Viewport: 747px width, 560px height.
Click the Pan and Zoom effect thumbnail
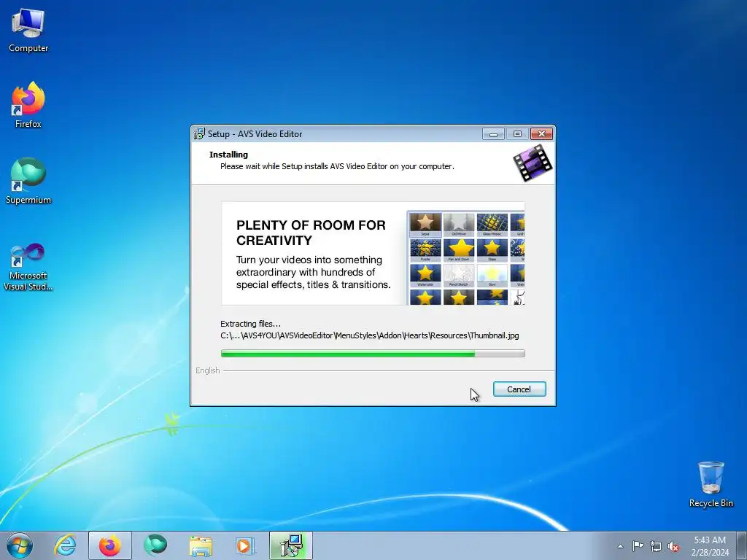[459, 250]
